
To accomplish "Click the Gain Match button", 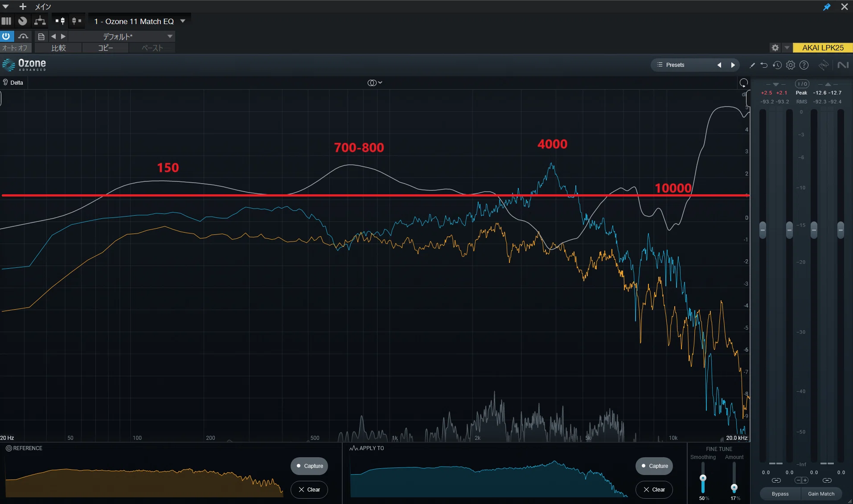I will click(x=821, y=494).
